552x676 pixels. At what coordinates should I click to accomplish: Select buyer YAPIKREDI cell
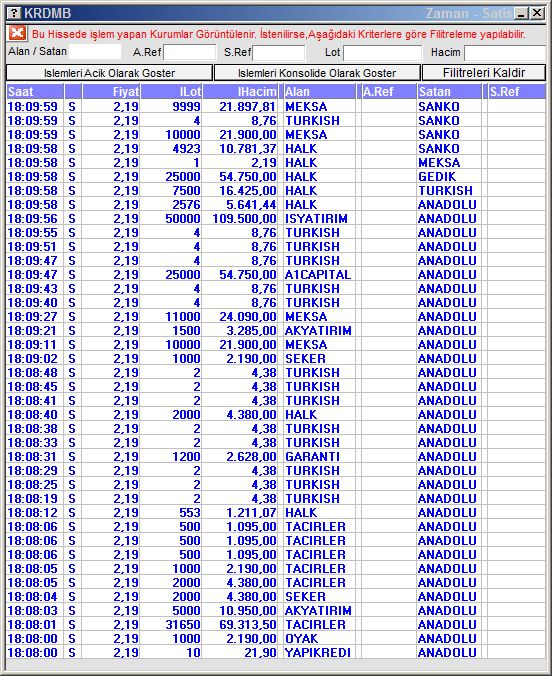[319, 653]
